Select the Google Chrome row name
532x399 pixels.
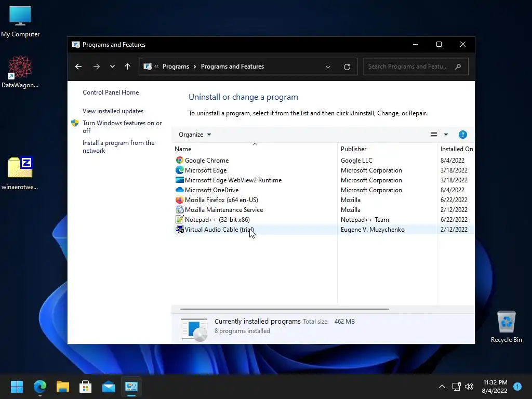(207, 160)
